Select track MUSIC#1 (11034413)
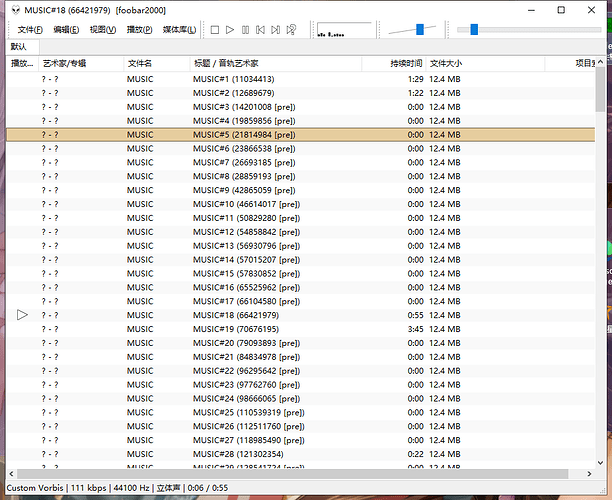 [x=301, y=79]
